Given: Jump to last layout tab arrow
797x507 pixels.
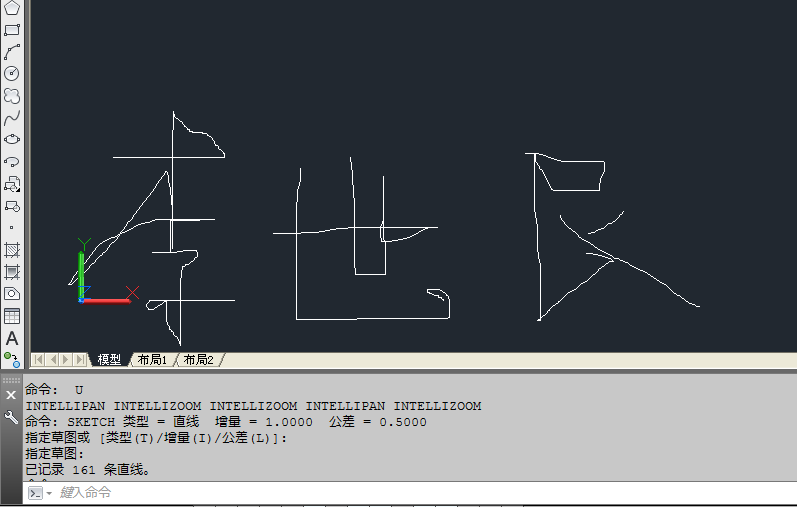Looking at the screenshot, I should pos(80,360).
